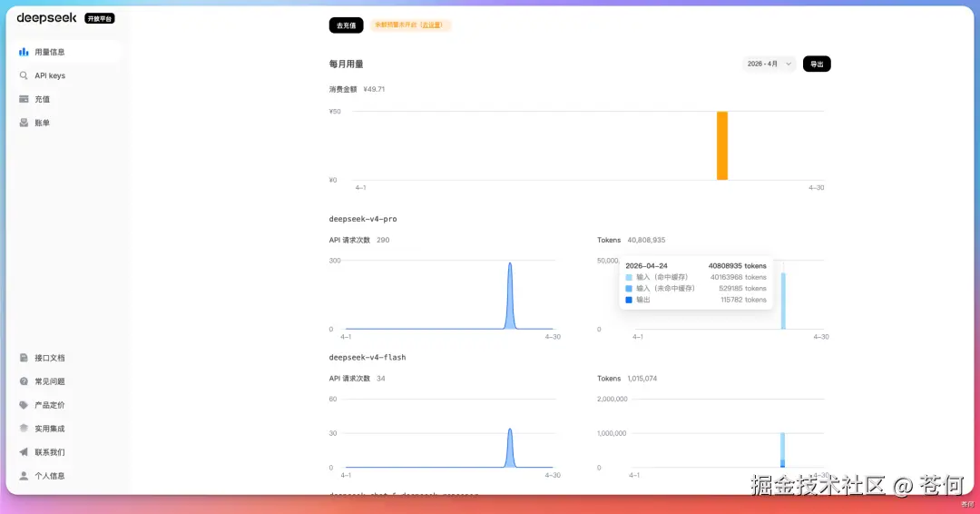Click the 充值 card icon
This screenshot has height=514, width=980.
(x=24, y=99)
